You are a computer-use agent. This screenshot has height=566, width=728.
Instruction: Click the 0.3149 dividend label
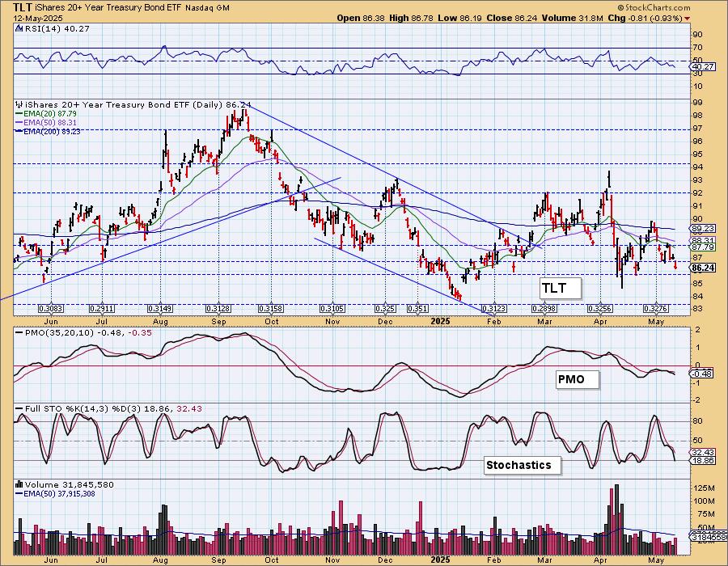tap(160, 309)
